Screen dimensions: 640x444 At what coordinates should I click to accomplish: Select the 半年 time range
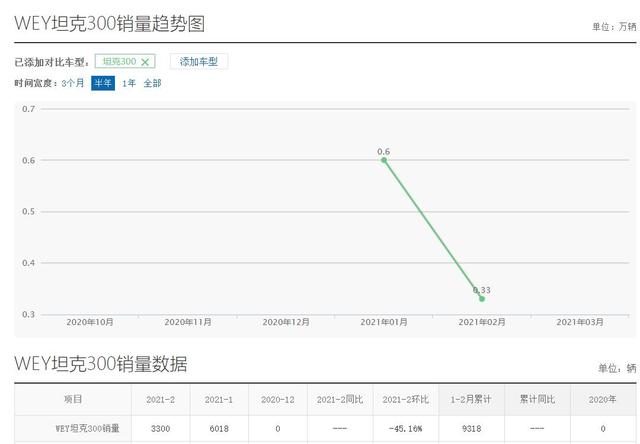click(x=102, y=83)
